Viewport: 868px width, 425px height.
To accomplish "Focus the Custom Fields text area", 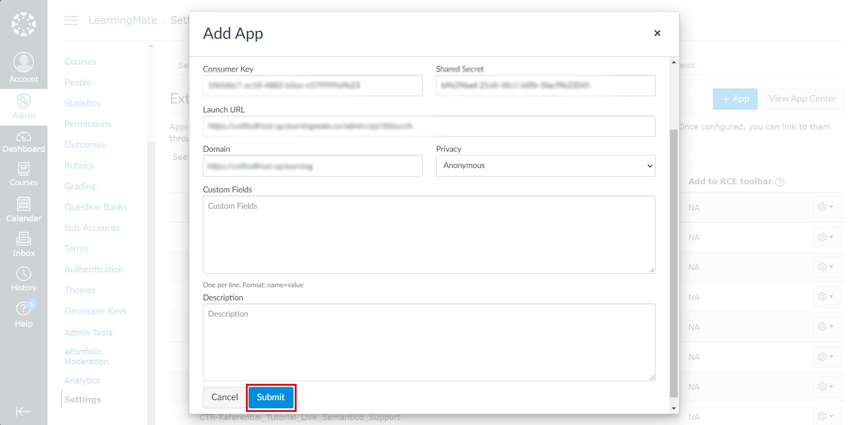I will point(429,235).
